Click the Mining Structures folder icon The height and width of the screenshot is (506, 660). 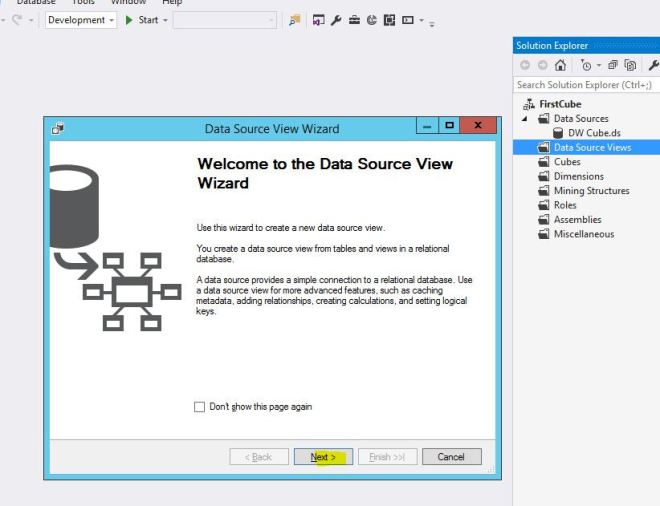pos(543,191)
